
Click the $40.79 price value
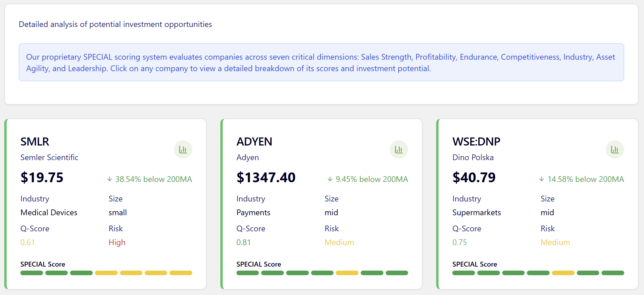pos(474,177)
